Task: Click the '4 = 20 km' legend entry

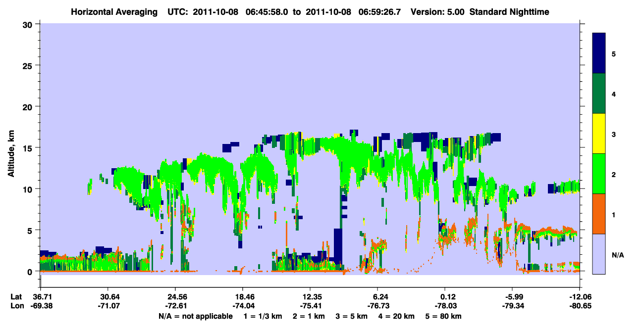Action: coord(398,316)
